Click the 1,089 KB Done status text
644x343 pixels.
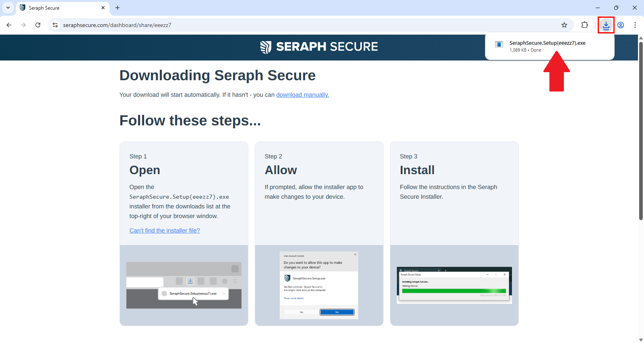tap(525, 50)
